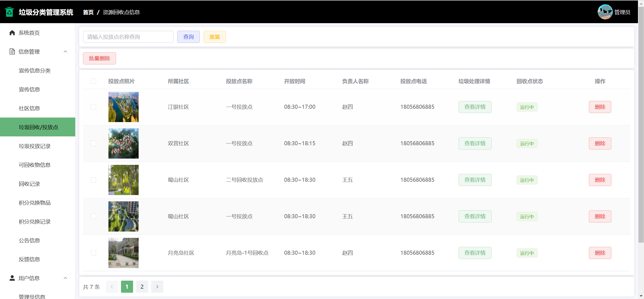Collapse the 用户信息 menu chevron
The width and height of the screenshot is (644, 299).
pyautogui.click(x=65, y=278)
